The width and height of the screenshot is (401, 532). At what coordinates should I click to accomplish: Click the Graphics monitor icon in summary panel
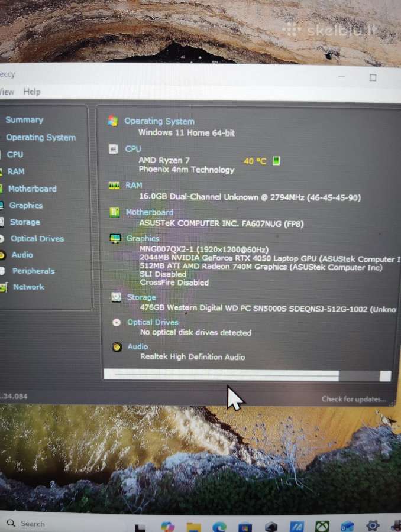click(115, 239)
